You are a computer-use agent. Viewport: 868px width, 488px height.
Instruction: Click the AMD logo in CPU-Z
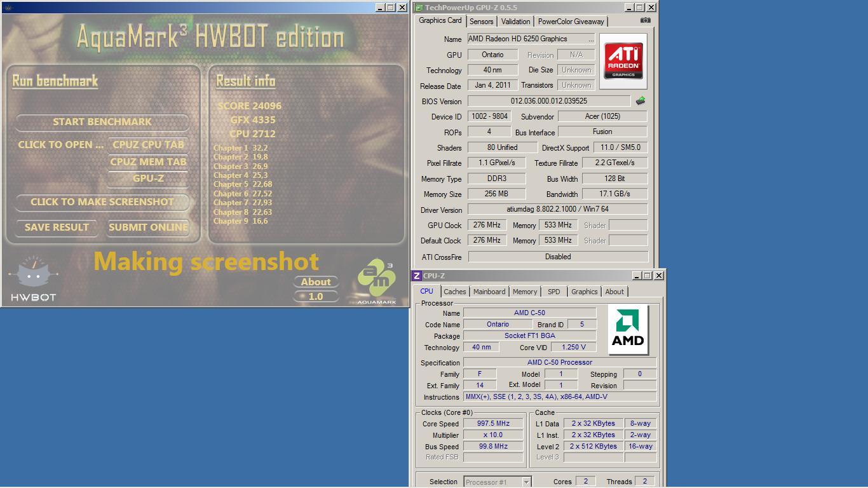628,329
